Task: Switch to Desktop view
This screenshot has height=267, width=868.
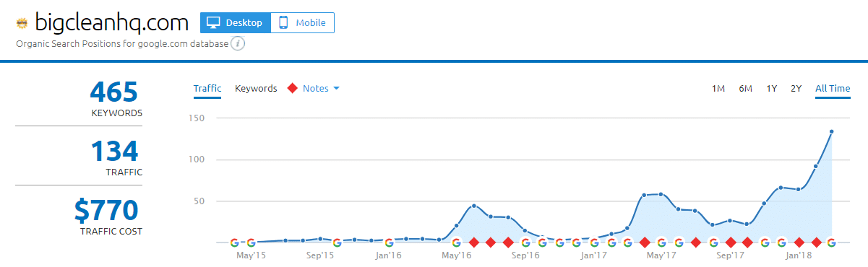Action: point(236,22)
